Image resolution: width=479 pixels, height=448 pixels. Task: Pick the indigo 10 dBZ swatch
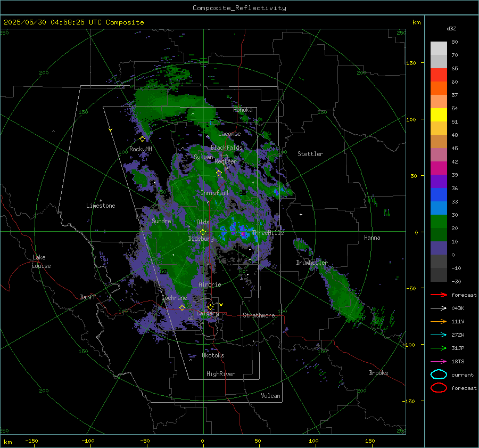[439, 248]
